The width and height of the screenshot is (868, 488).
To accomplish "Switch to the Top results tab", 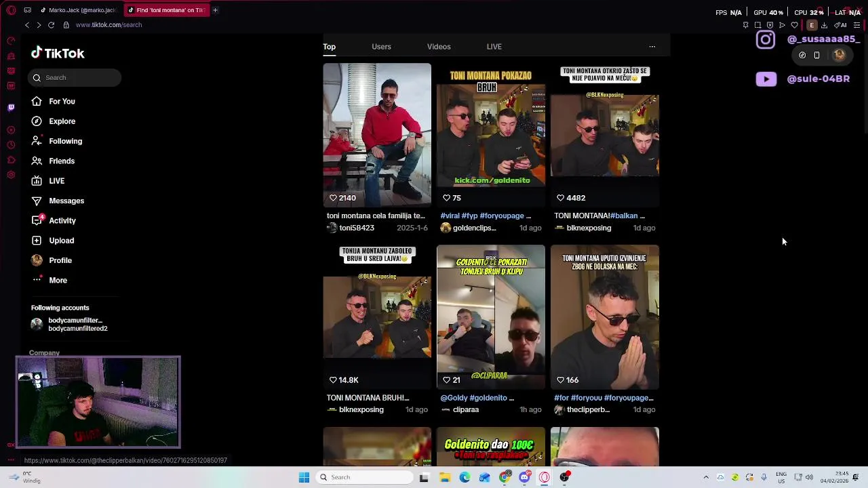I will 329,47.
